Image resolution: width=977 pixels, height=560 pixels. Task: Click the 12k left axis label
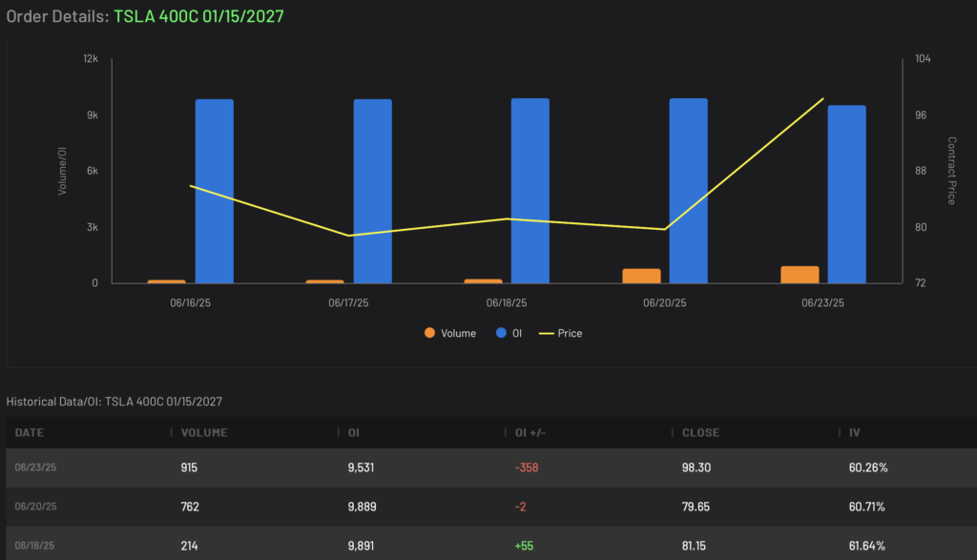(x=91, y=58)
